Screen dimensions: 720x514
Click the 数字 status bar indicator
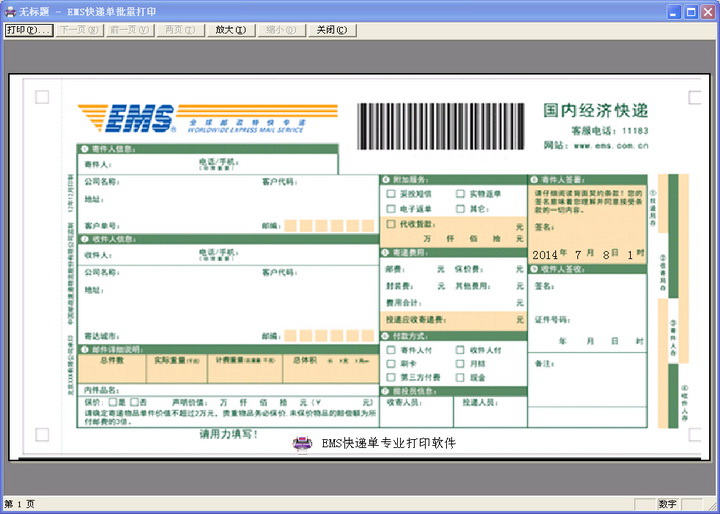tap(667, 504)
